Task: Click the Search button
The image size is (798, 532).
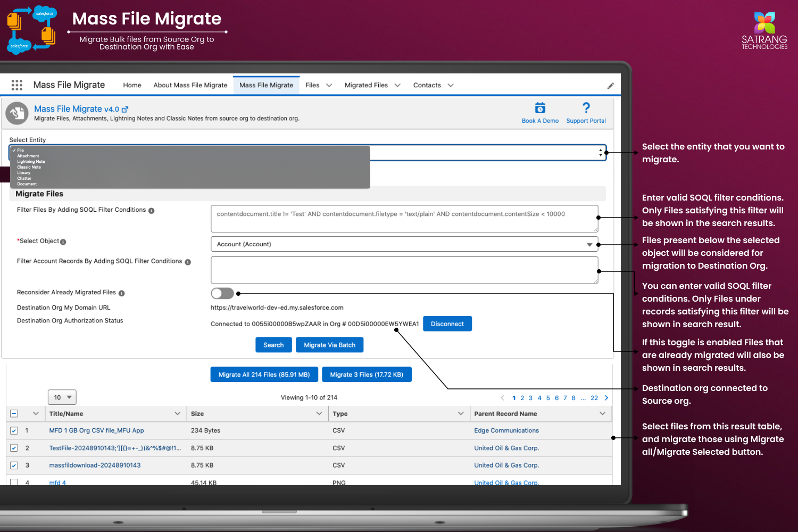Action: (x=273, y=345)
